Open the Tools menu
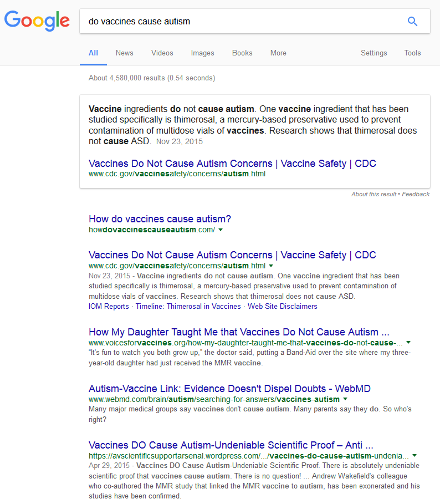The height and width of the screenshot is (504, 440). (412, 53)
